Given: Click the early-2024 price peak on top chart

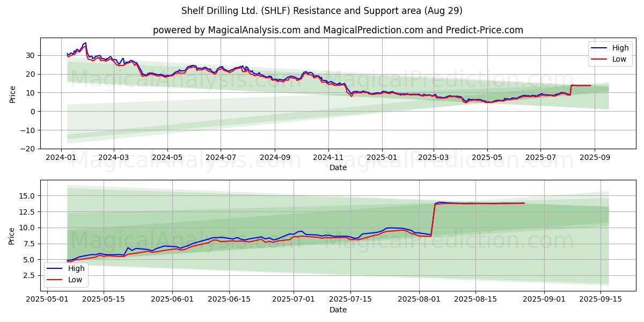Looking at the screenshot, I should point(85,43).
